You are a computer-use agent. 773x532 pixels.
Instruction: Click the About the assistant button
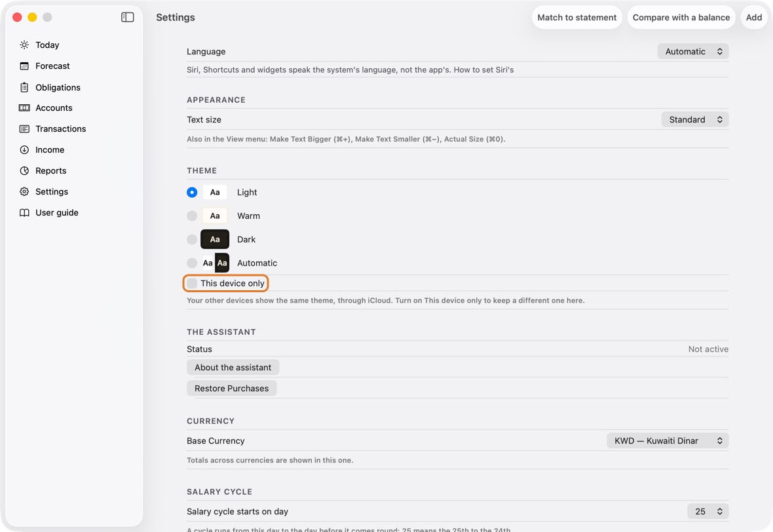(233, 368)
